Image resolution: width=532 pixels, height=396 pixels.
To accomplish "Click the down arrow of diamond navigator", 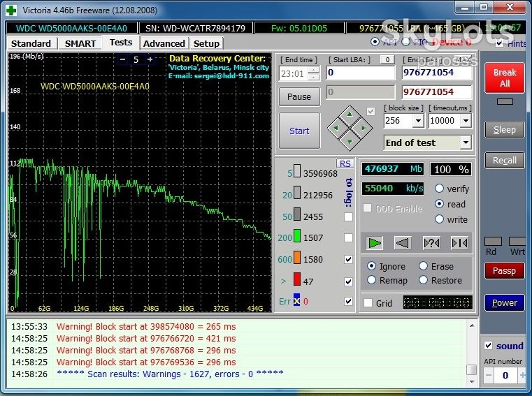I will click(x=350, y=141).
